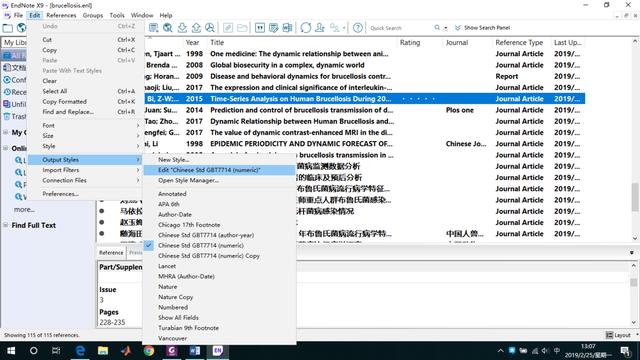Click the reference list vertical scrollbar thumb
This screenshot has height=360, width=640.
click(635, 197)
